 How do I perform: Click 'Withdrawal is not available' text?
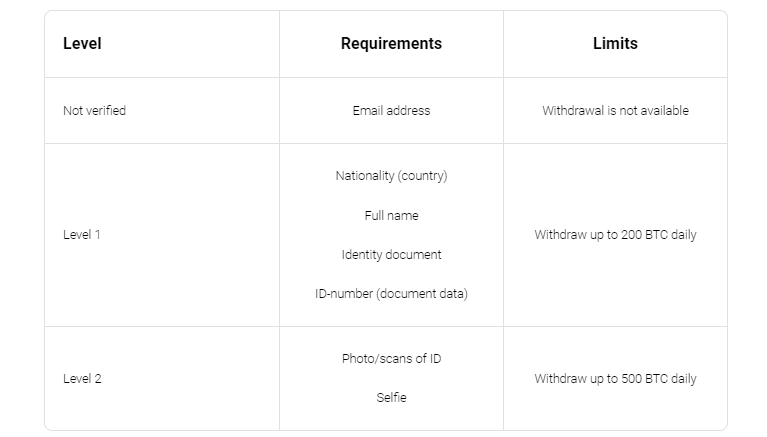(x=615, y=111)
